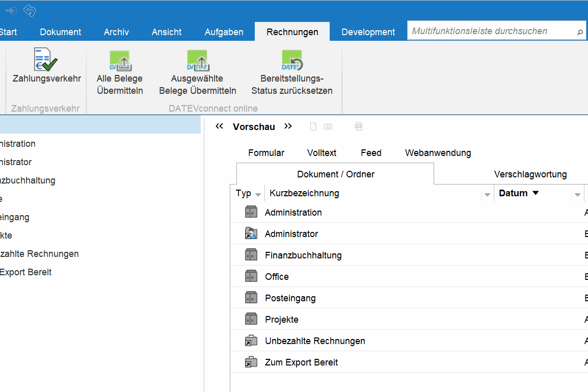Click the Posteingang cabinet icon
Image resolution: width=588 pixels, height=392 pixels.
click(x=251, y=298)
